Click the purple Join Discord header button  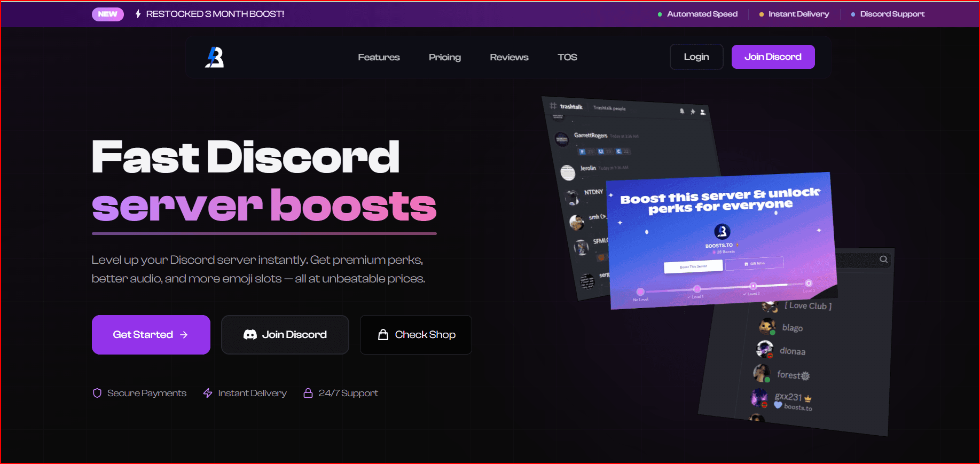pos(773,57)
